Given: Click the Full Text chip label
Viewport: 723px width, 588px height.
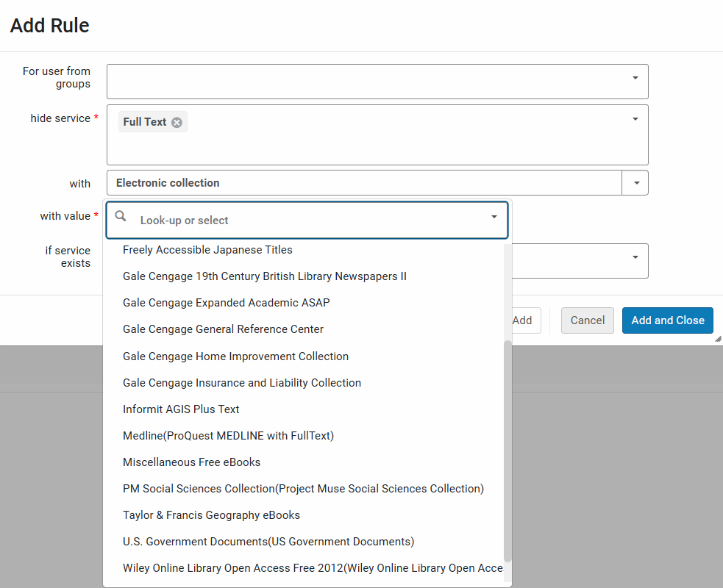Looking at the screenshot, I should (145, 122).
